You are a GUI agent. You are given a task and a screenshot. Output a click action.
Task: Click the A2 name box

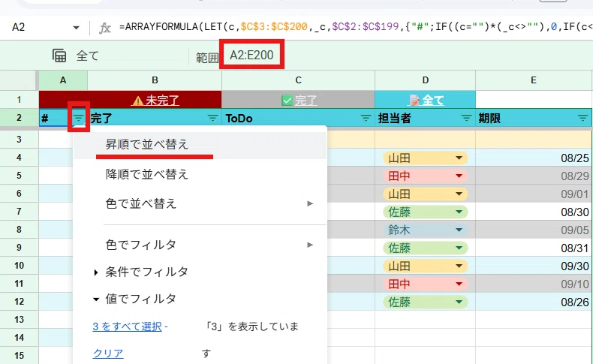(x=19, y=27)
